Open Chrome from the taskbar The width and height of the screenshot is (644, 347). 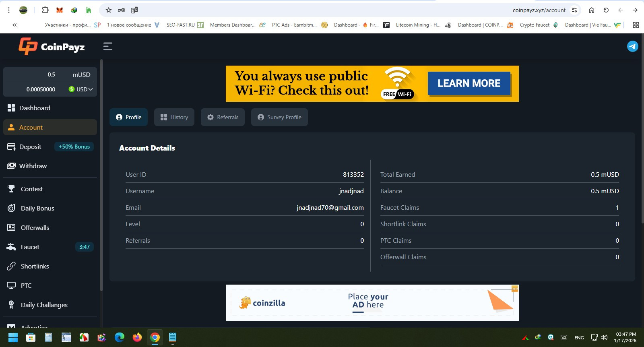tap(155, 337)
